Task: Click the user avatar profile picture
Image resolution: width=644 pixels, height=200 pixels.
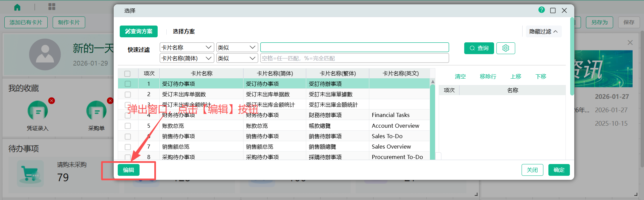Action: tap(45, 54)
